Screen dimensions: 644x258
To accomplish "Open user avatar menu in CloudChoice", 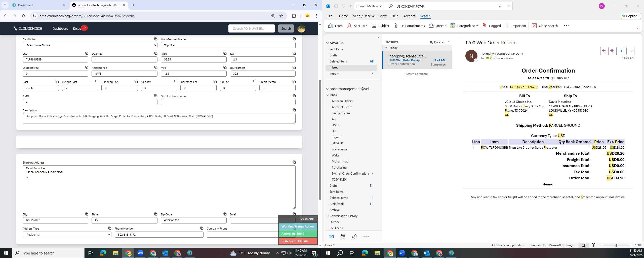I will tap(301, 28).
